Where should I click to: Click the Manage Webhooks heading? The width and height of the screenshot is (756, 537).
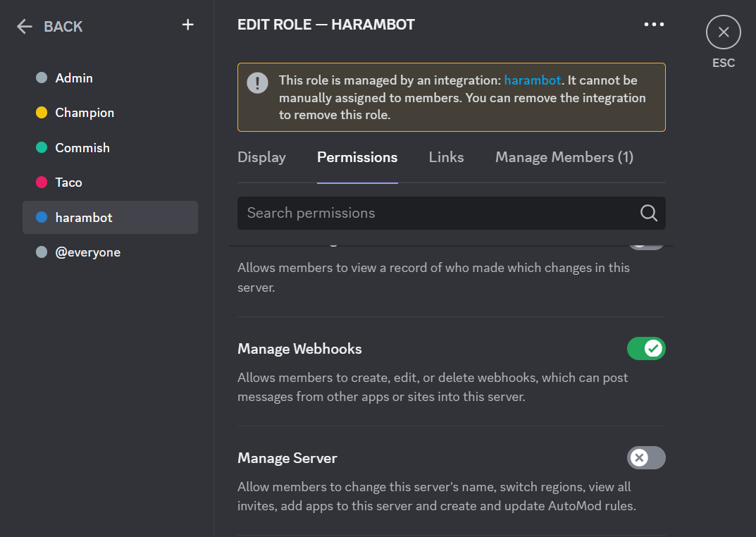(x=299, y=349)
